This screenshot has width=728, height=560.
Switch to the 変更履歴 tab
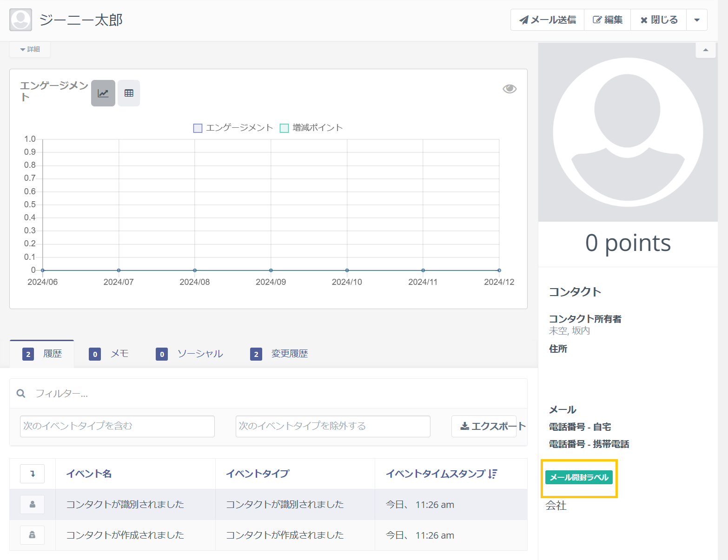pyautogui.click(x=279, y=354)
